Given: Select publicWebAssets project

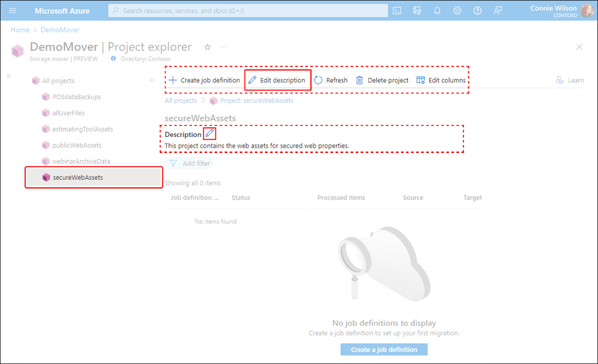Looking at the screenshot, I should (72, 145).
